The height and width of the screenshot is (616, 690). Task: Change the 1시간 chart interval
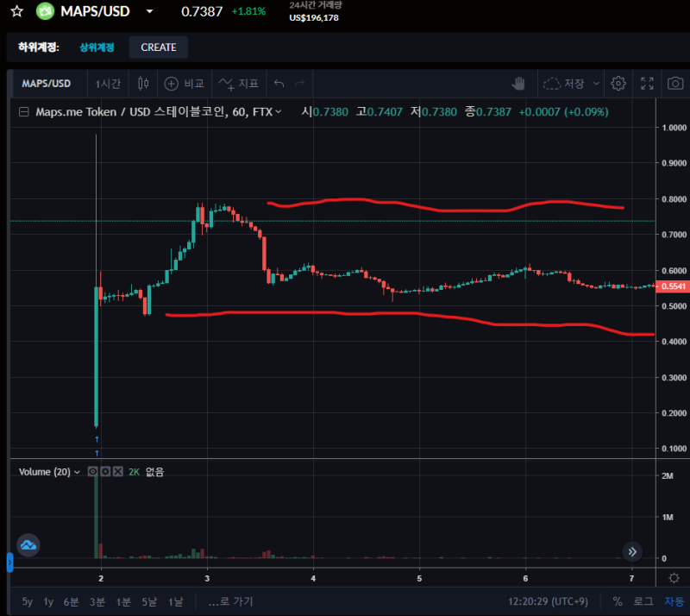(108, 83)
